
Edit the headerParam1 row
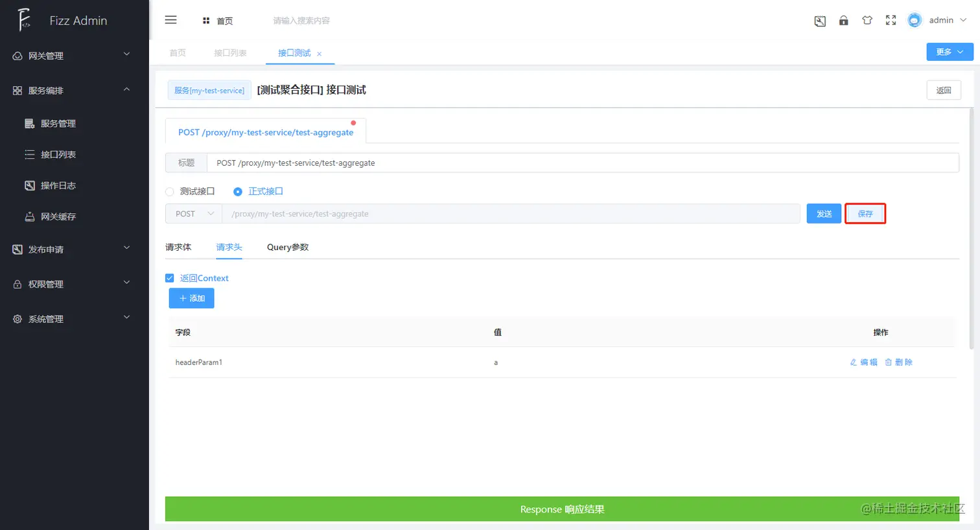pyautogui.click(x=863, y=362)
